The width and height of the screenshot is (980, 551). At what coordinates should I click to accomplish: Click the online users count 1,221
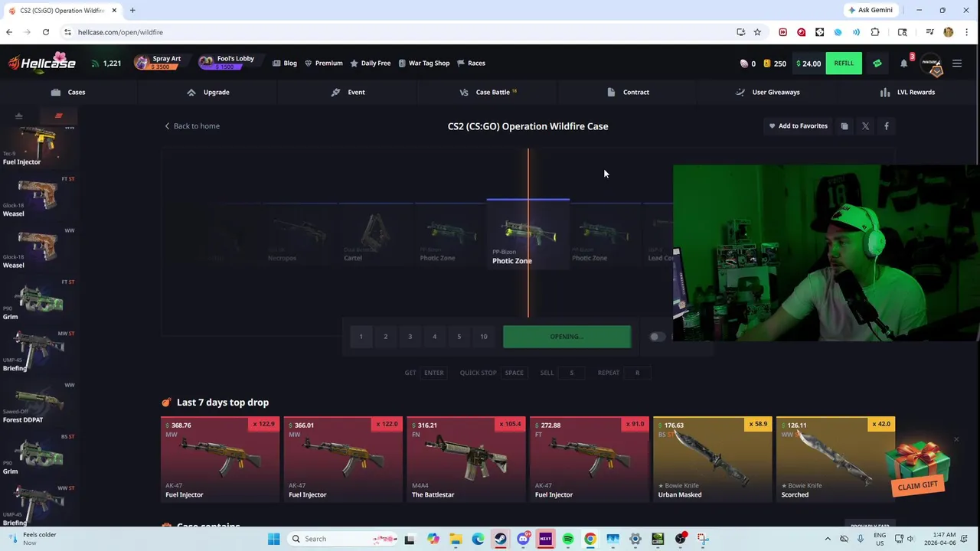pos(106,63)
